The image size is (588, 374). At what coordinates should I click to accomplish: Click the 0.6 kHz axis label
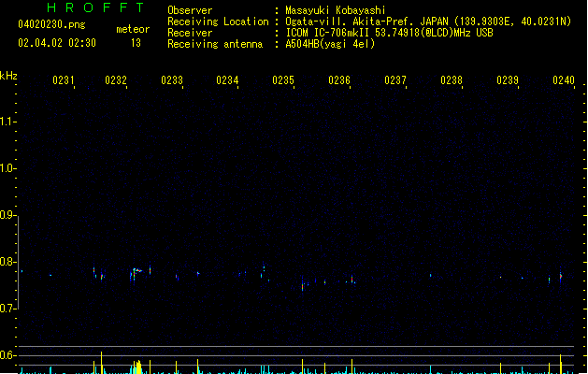coord(7,355)
